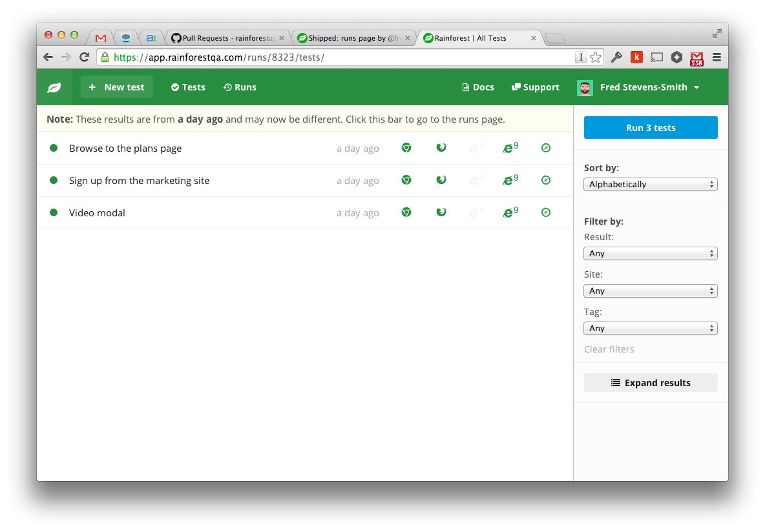Open the Sort by Alphabetically dropdown
Image resolution: width=765 pixels, height=532 pixels.
pyautogui.click(x=651, y=184)
